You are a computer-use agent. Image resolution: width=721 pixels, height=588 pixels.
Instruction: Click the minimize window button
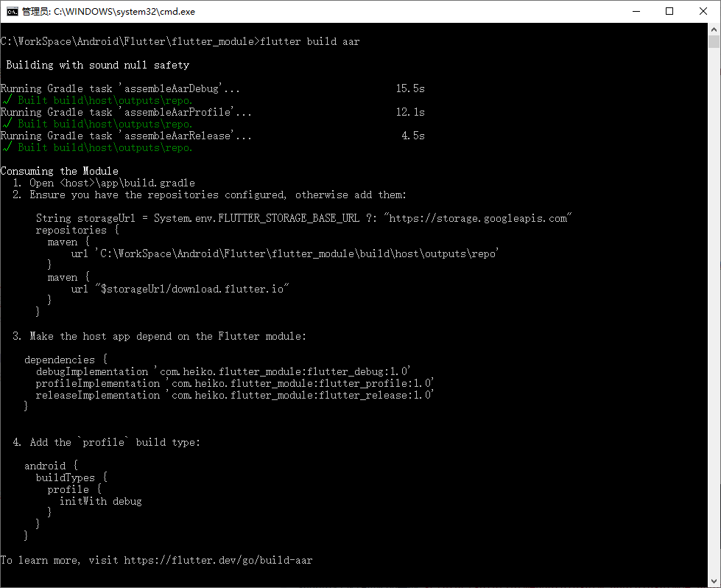point(636,11)
